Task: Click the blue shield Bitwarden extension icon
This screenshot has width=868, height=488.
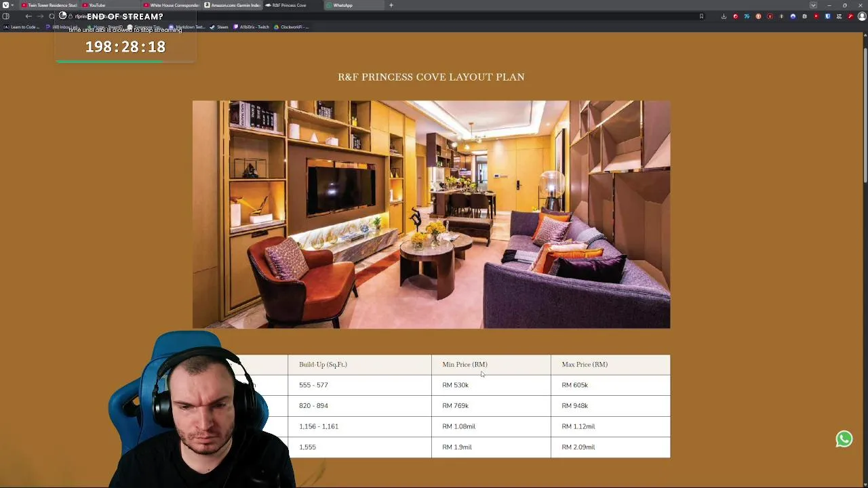Action: point(827,16)
